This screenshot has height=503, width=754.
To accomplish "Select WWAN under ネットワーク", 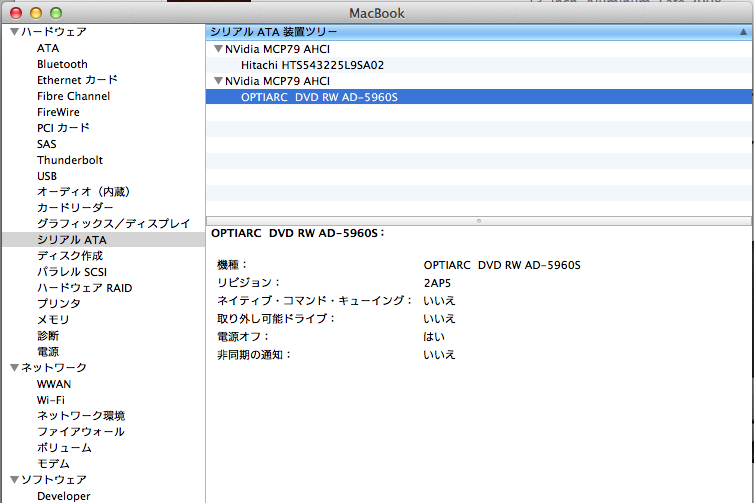I will click(x=54, y=384).
